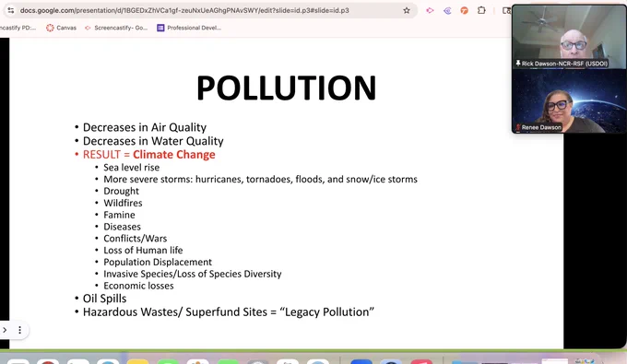Open the Canvas bookmark
Image resolution: width=627 pixels, height=364 pixels.
(61, 28)
